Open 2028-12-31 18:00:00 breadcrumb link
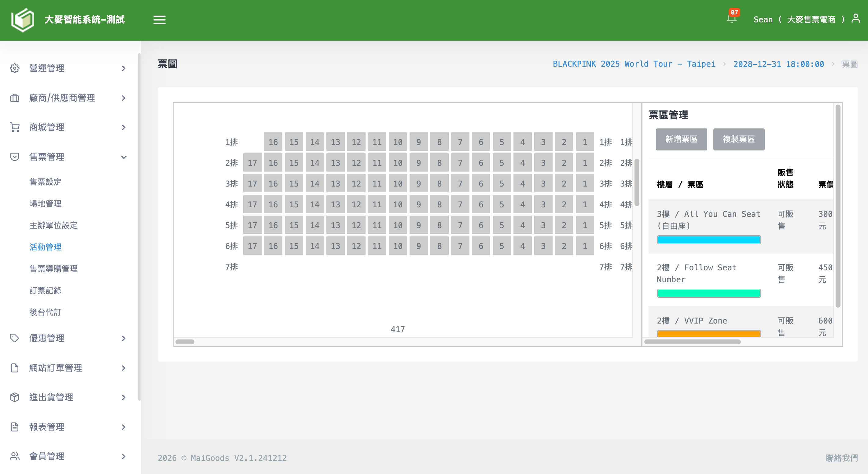 (778, 64)
